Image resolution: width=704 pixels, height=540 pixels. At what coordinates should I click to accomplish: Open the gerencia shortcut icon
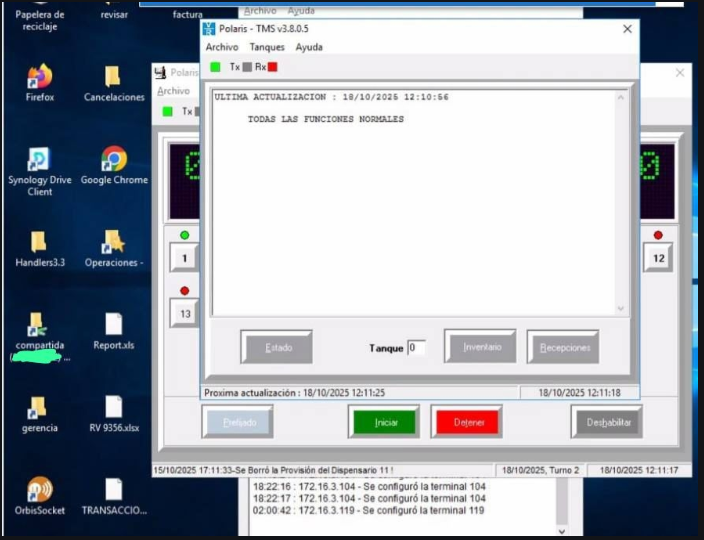tap(39, 407)
